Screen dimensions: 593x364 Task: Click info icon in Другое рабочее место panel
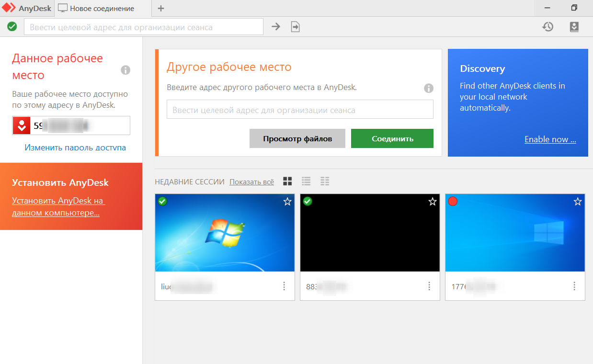(429, 88)
